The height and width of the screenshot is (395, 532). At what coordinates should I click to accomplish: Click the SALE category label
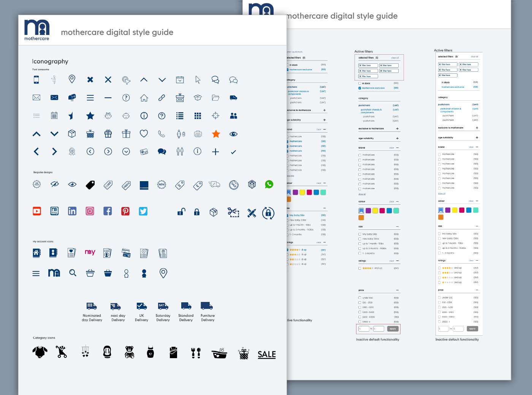coord(267,355)
